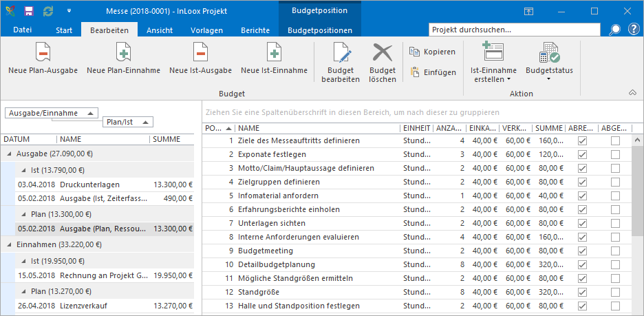Click the InLoox logo icon
Image resolution: width=644 pixels, height=316 pixels.
tap(10, 11)
